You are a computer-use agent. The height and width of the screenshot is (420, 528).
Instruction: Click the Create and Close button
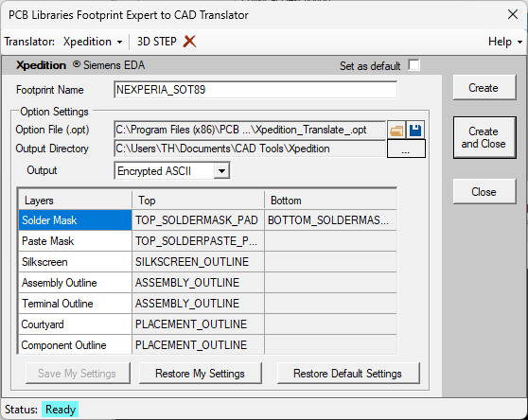click(484, 137)
